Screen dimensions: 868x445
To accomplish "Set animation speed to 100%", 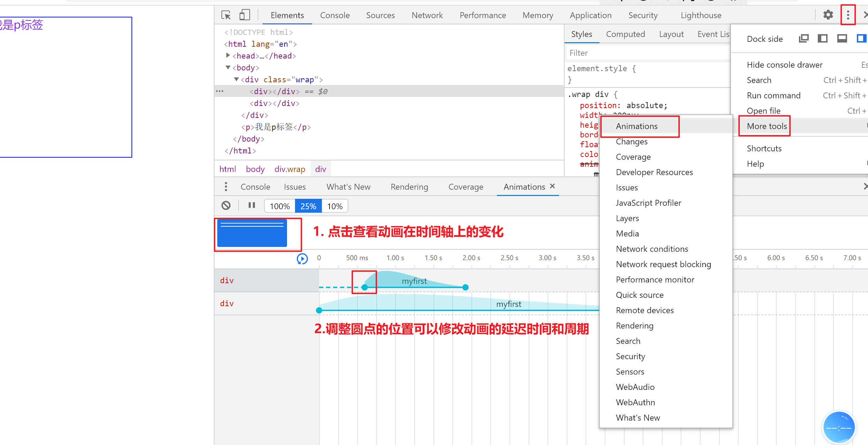I will [280, 206].
